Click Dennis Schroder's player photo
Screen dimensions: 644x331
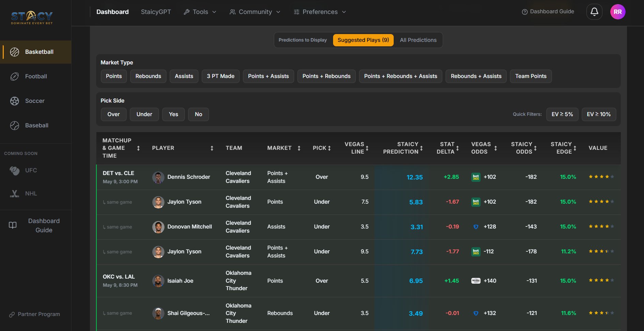click(158, 177)
